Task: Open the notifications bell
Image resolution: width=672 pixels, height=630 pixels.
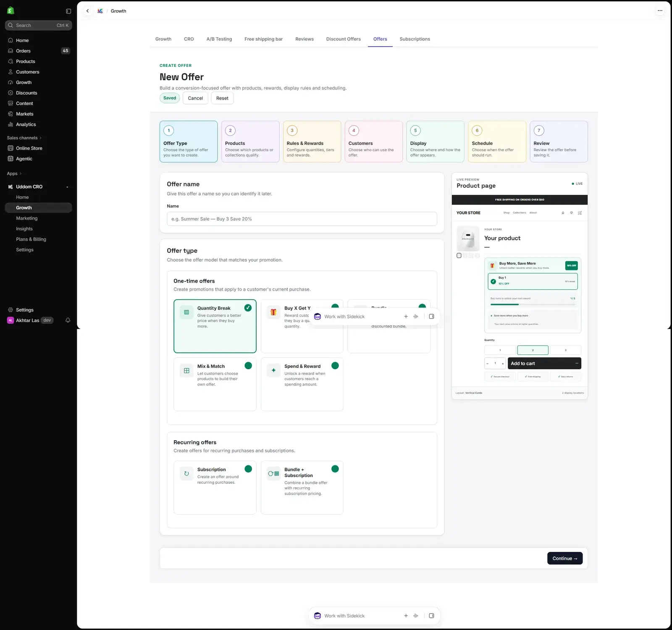Action: (x=68, y=320)
